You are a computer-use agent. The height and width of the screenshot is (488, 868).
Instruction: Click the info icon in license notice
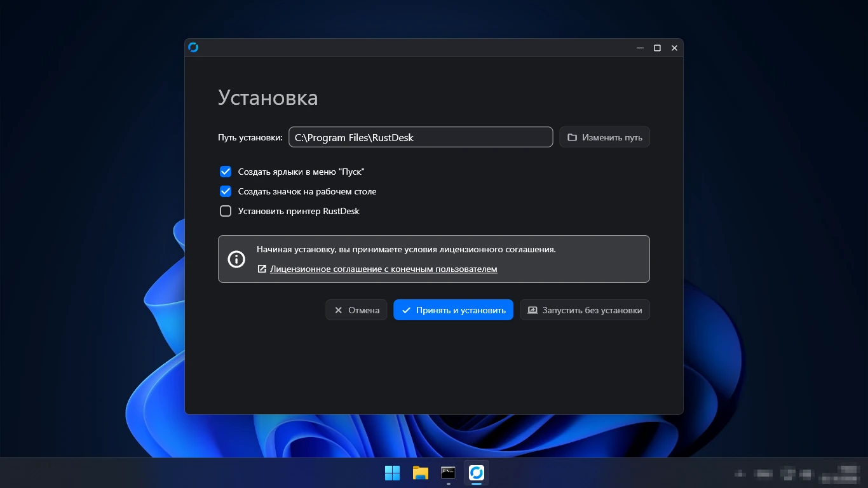click(x=236, y=259)
